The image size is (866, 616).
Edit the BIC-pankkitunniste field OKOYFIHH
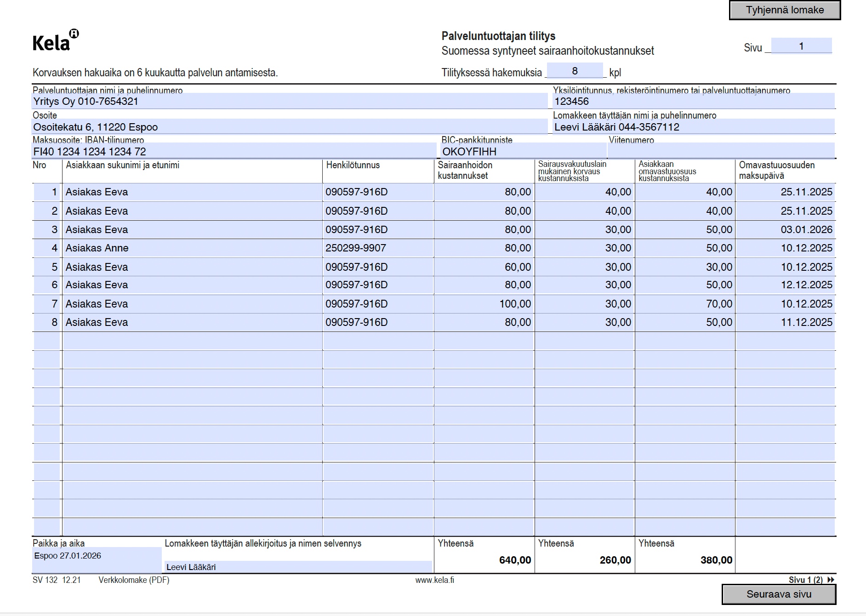point(523,151)
